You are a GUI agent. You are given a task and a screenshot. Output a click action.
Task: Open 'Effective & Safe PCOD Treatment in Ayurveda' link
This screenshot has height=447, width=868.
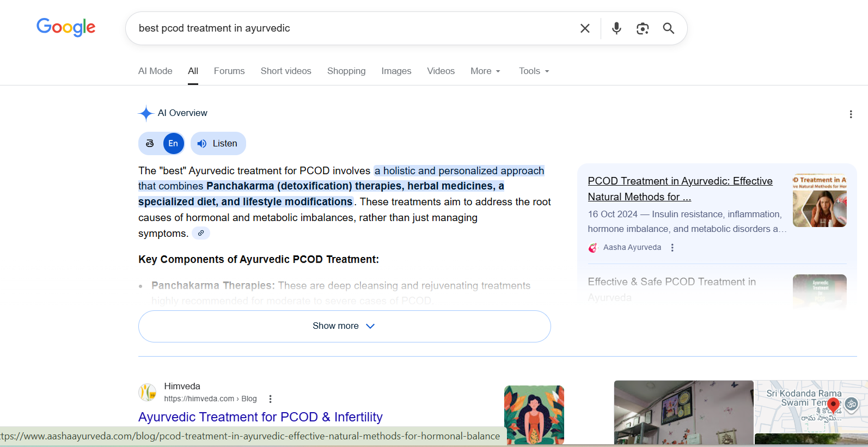click(x=672, y=290)
